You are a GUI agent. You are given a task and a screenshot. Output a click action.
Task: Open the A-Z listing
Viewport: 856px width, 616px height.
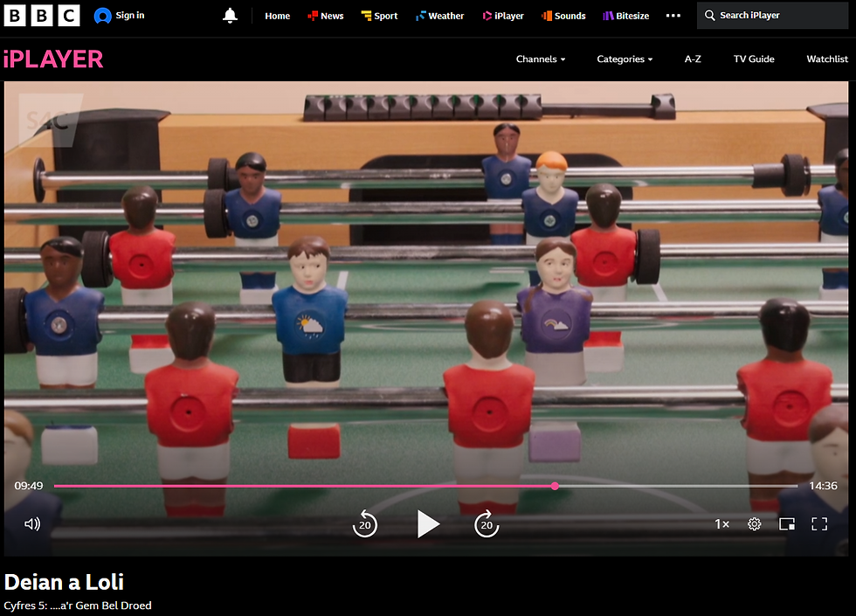click(x=693, y=59)
